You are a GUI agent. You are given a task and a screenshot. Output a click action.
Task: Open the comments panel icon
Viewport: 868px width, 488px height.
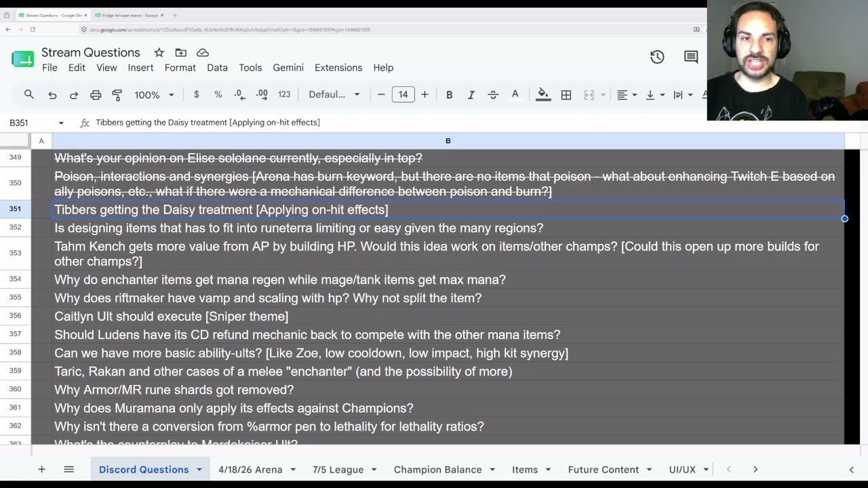(x=691, y=58)
